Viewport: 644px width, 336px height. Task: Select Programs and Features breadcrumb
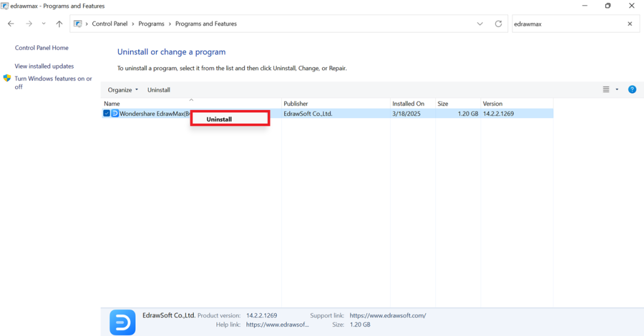tap(206, 24)
